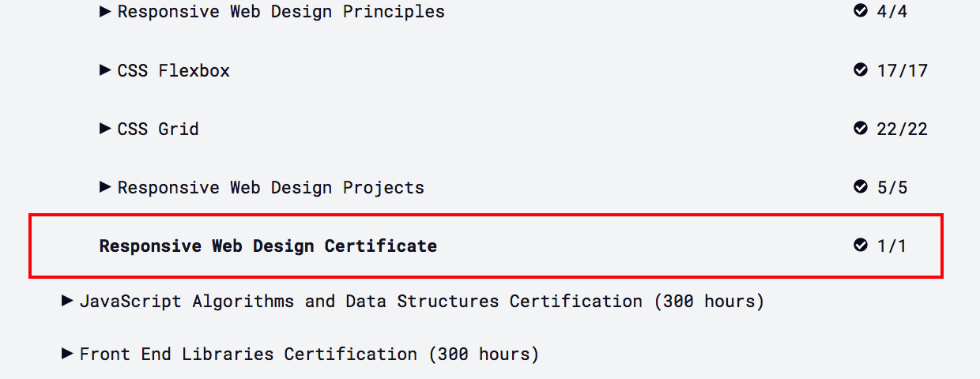The height and width of the screenshot is (379, 980).
Task: Click the 4/4 progress count
Action: tap(892, 13)
